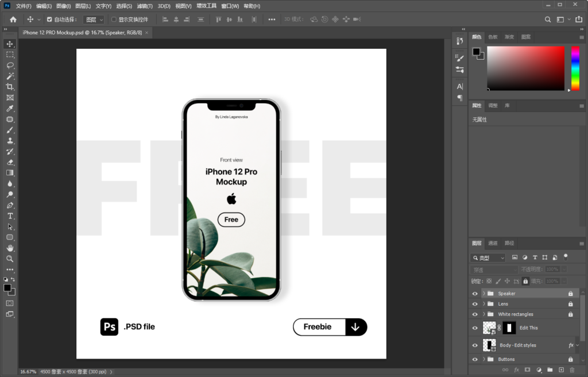588x377 pixels.
Task: Select the Blur tool
Action: tap(10, 184)
